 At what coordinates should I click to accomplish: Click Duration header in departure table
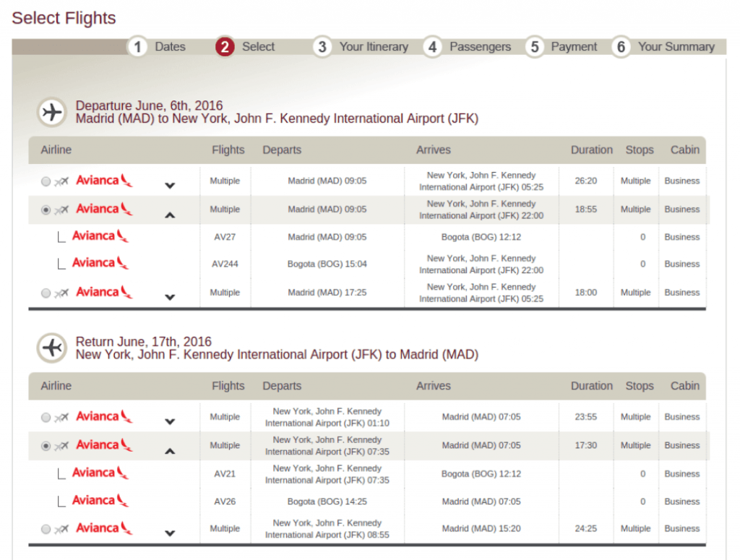[592, 150]
